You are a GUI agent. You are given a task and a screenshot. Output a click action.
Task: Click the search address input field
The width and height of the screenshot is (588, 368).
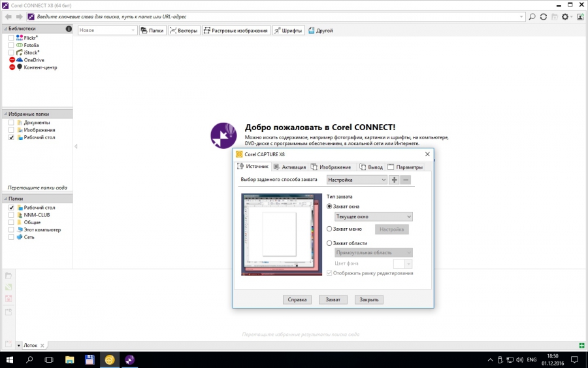[274, 16]
